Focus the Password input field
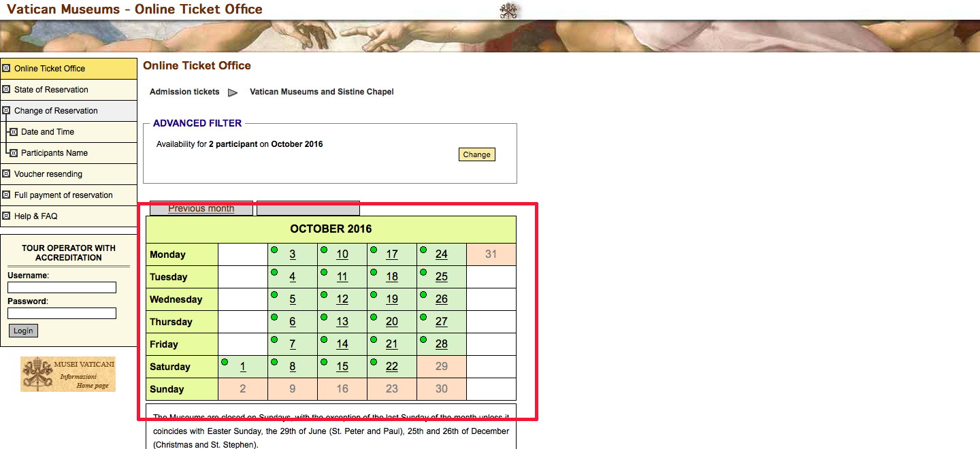 [62, 314]
